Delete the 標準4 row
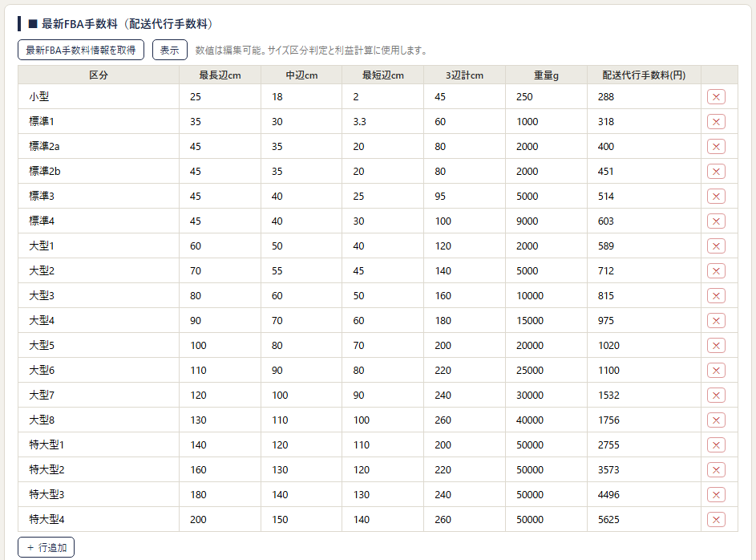The height and width of the screenshot is (560, 756). coord(716,221)
